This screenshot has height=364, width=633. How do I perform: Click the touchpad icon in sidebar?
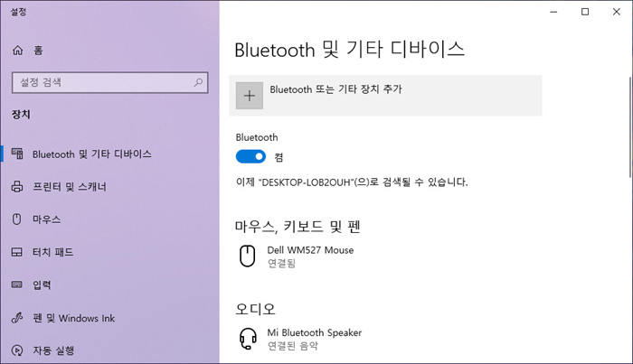16,252
